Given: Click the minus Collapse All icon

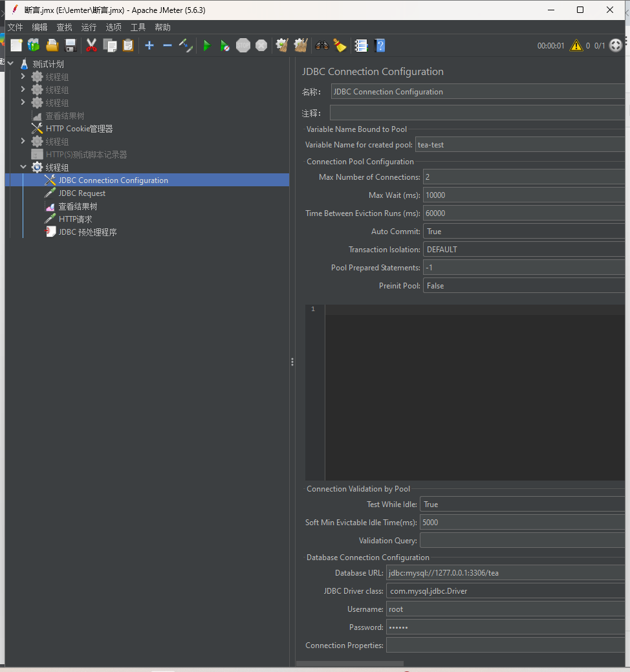Looking at the screenshot, I should click(x=168, y=45).
